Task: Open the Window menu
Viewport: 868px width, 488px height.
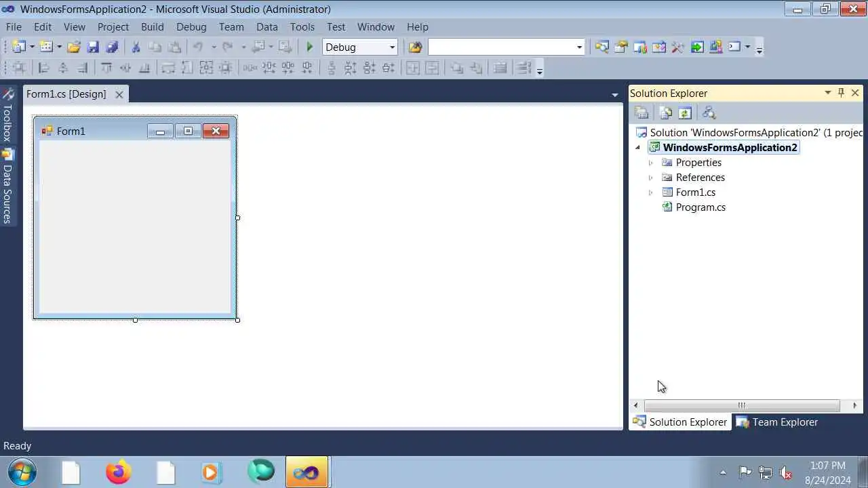Action: [376, 26]
